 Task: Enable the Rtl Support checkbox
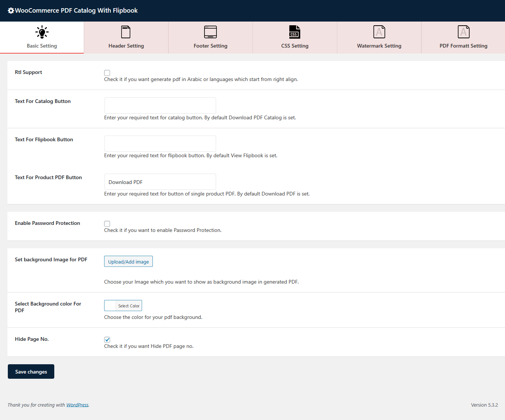pyautogui.click(x=107, y=73)
